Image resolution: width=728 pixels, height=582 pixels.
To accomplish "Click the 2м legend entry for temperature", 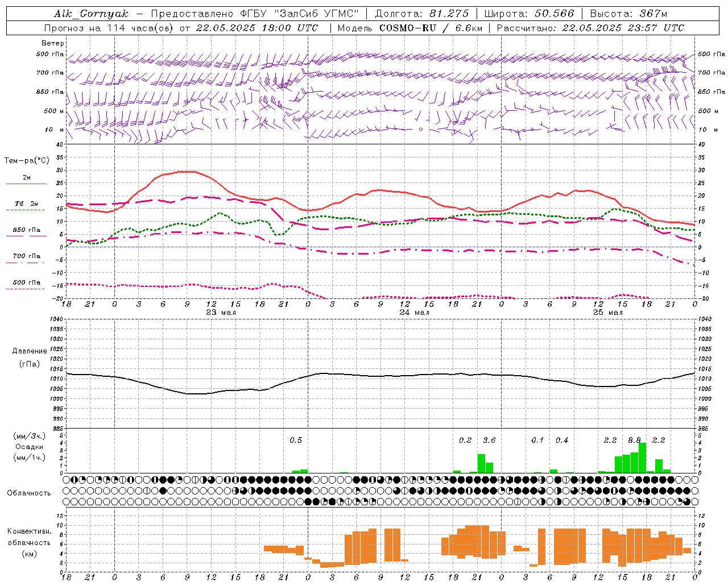I will pyautogui.click(x=27, y=178).
